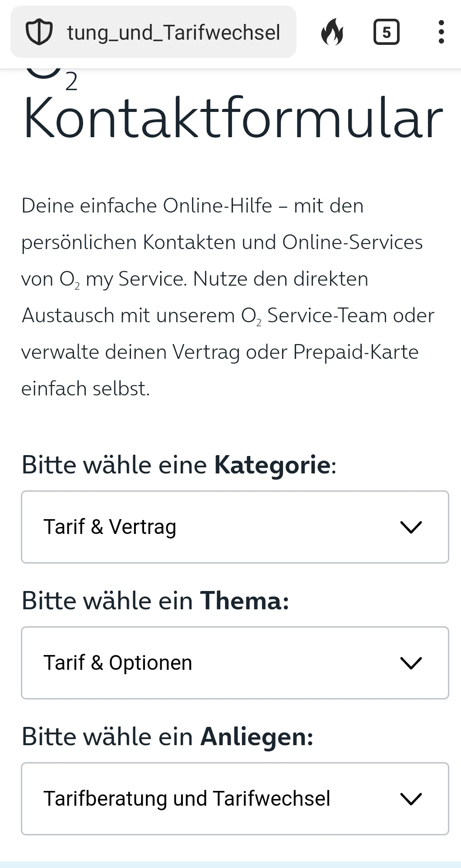The height and width of the screenshot is (868, 461).
Task: Open the tab counter showing 5
Action: 386,32
